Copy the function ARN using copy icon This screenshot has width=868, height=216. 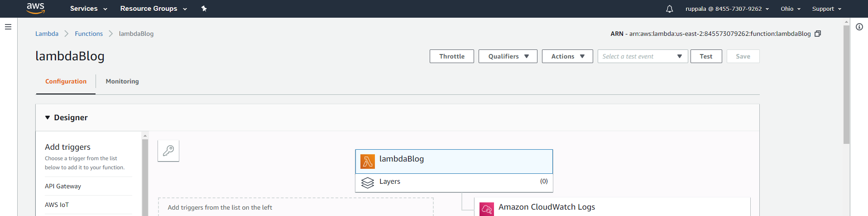pos(818,34)
